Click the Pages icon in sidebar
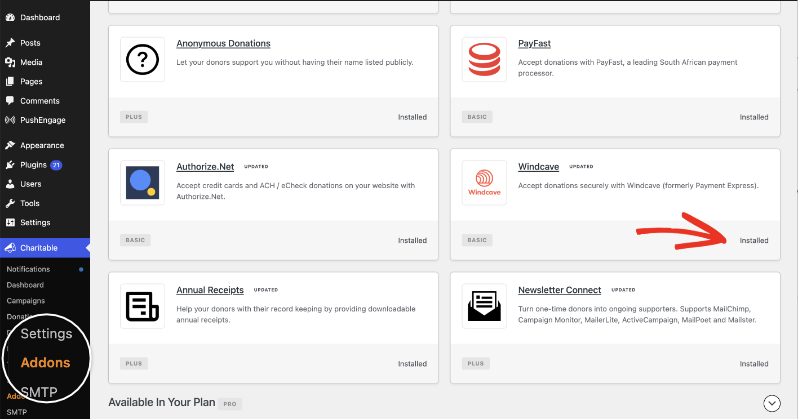Image resolution: width=798 pixels, height=419 pixels. (x=10, y=81)
